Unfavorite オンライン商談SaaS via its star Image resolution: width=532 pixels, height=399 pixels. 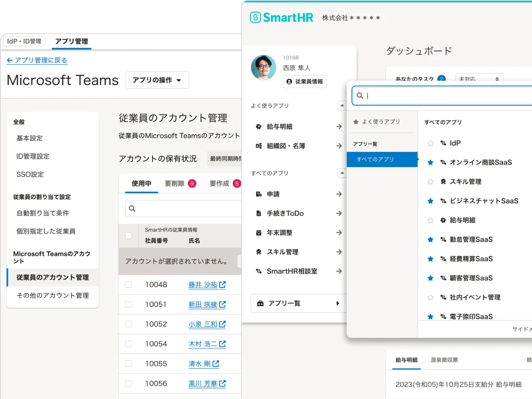tap(431, 163)
